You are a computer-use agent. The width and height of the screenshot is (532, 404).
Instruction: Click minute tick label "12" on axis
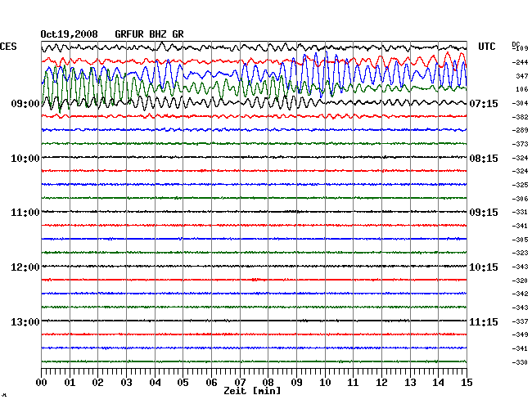(381, 383)
